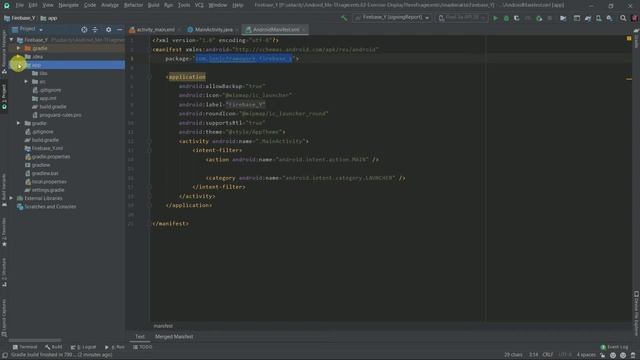This screenshot has width=640, height=360.
Task: Open the Build menu
Action: (153, 5)
